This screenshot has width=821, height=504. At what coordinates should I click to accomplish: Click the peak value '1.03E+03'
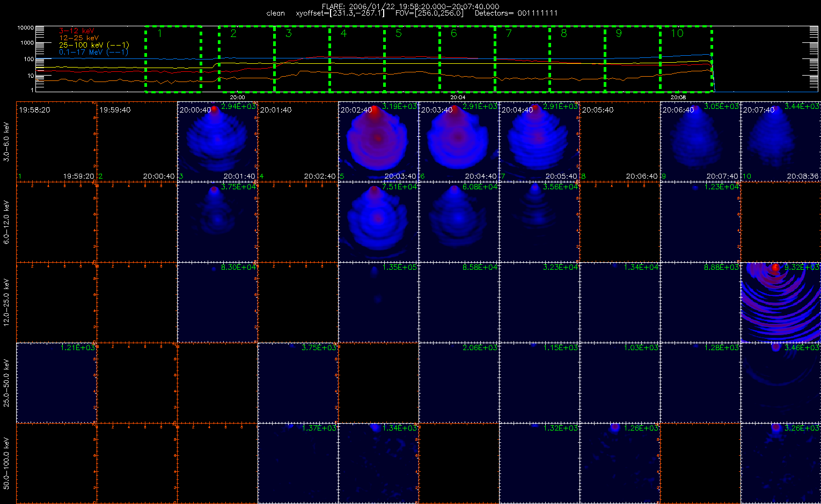(x=641, y=347)
